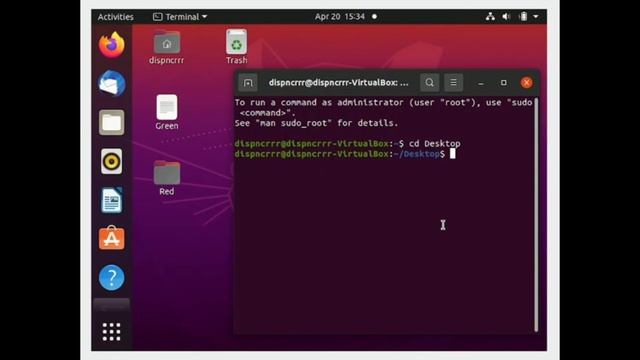
Task: Click 'See "man sudo_root" for details.' line
Action: tap(316, 123)
